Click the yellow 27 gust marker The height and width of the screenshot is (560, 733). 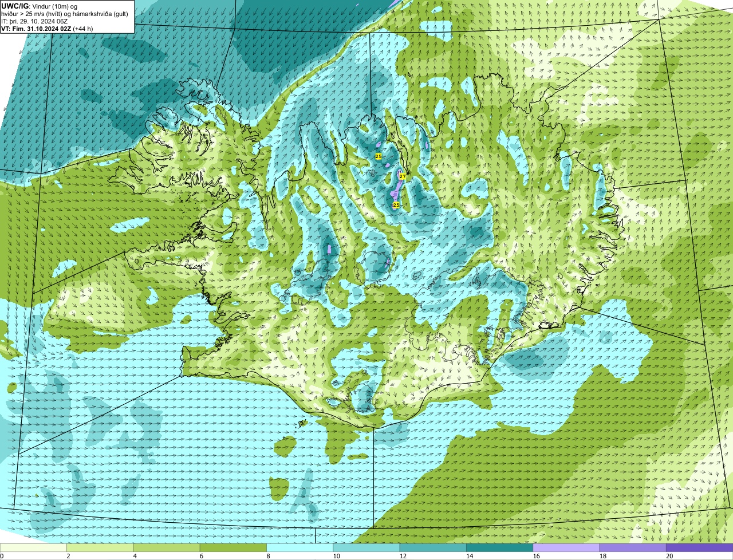coord(403,176)
